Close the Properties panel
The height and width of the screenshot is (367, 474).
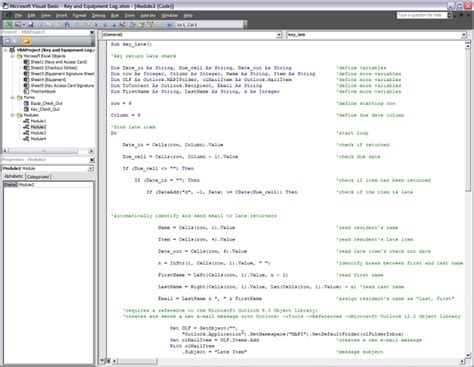tap(92, 160)
